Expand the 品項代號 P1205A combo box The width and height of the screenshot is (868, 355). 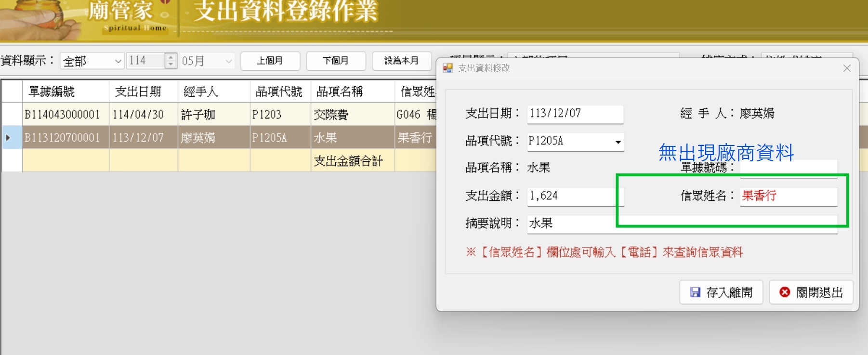pos(618,142)
